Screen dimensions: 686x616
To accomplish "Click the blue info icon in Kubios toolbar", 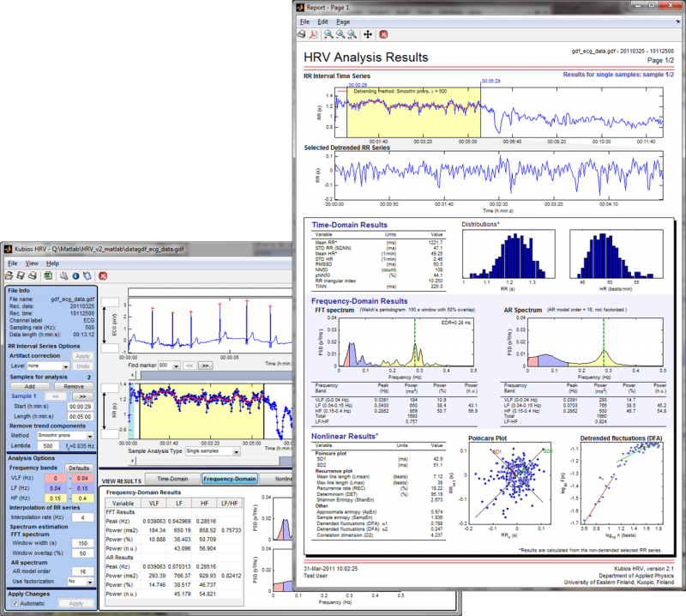I will 75,275.
